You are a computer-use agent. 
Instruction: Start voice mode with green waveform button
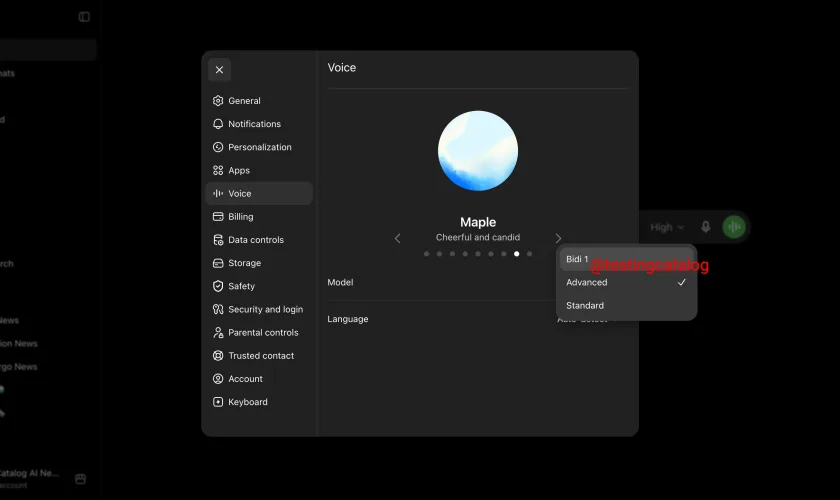tap(734, 227)
